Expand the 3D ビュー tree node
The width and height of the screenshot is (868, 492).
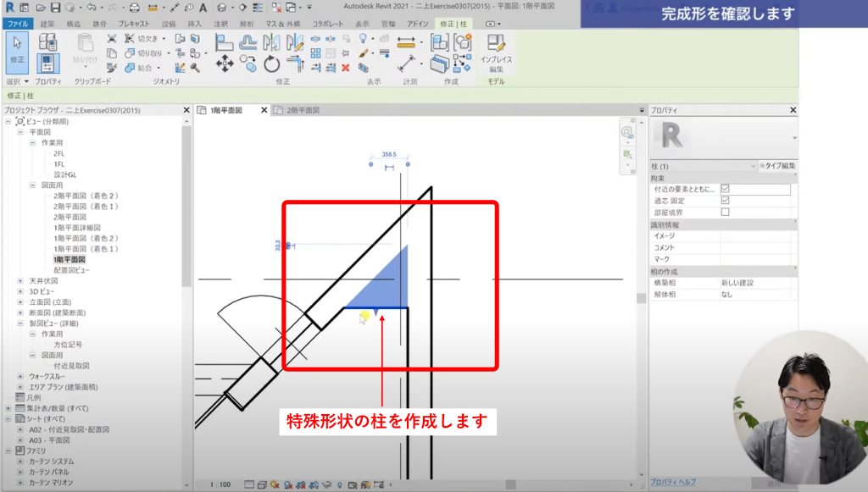tap(21, 291)
